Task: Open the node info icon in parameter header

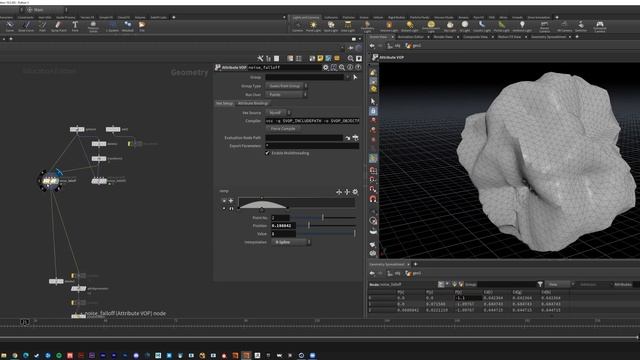Action: (x=350, y=67)
